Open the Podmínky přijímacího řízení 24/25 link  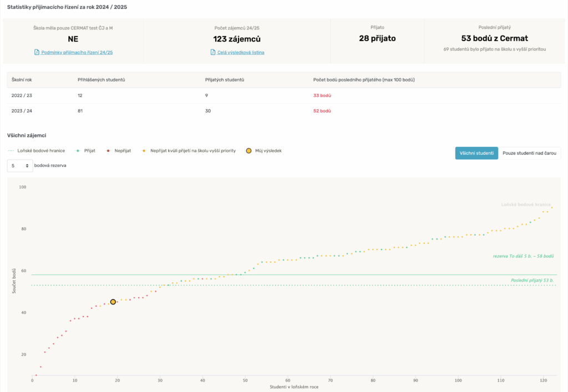tap(77, 52)
